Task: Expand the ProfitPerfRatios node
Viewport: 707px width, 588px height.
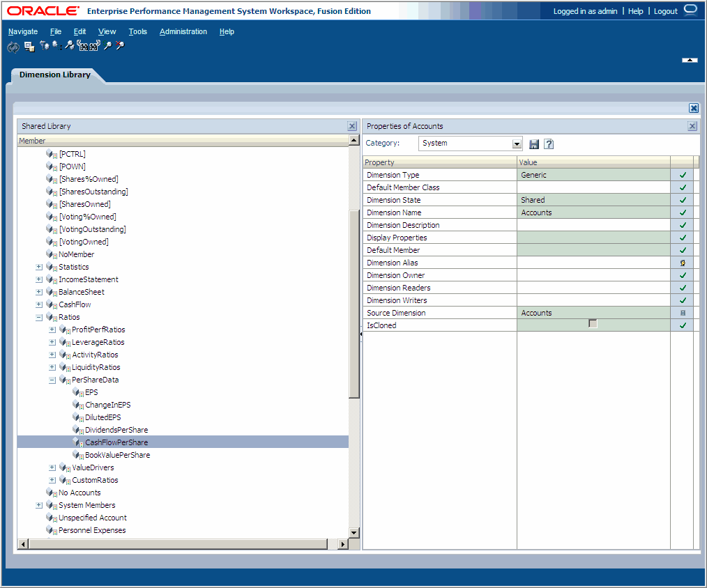Action: [x=52, y=330]
